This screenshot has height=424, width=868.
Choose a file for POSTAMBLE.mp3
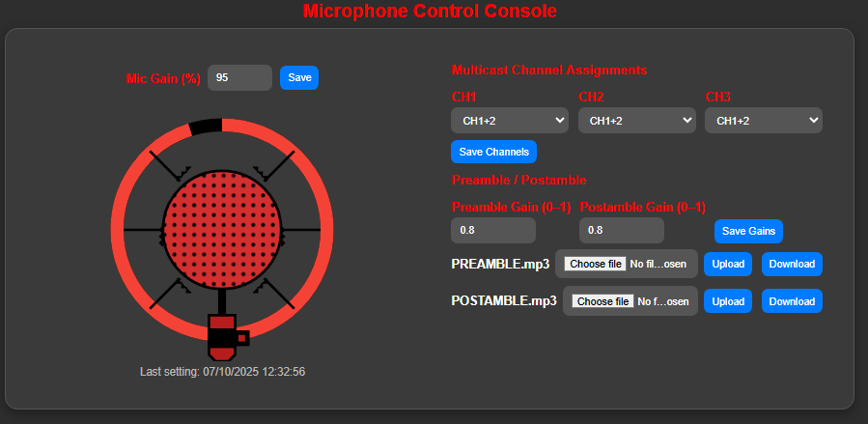click(602, 301)
